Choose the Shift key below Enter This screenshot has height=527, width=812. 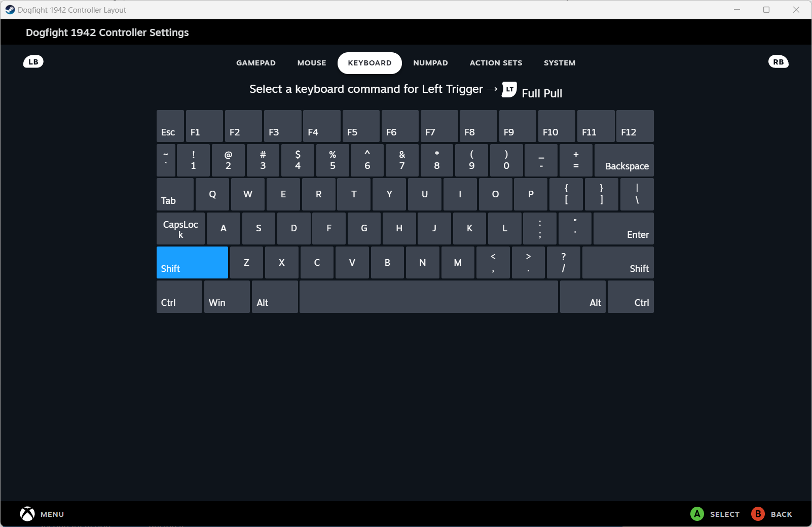pyautogui.click(x=618, y=263)
